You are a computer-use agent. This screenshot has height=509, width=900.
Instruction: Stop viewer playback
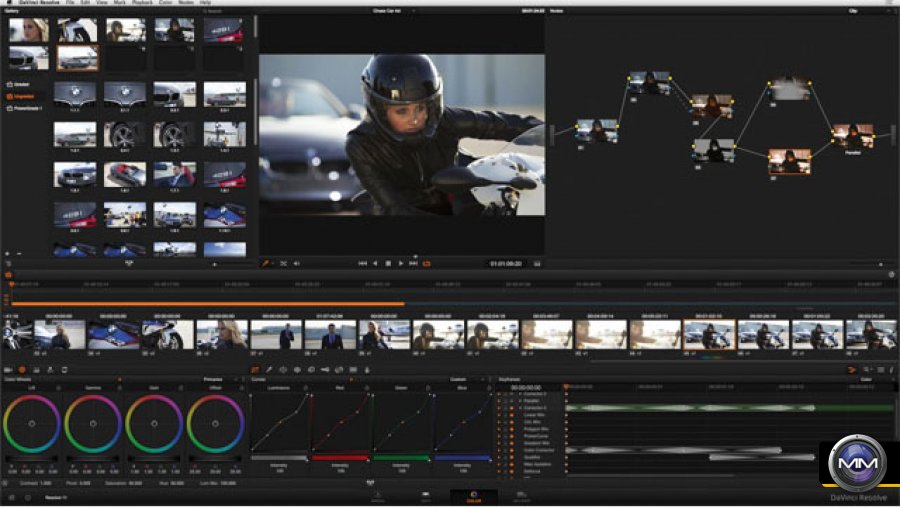[388, 263]
